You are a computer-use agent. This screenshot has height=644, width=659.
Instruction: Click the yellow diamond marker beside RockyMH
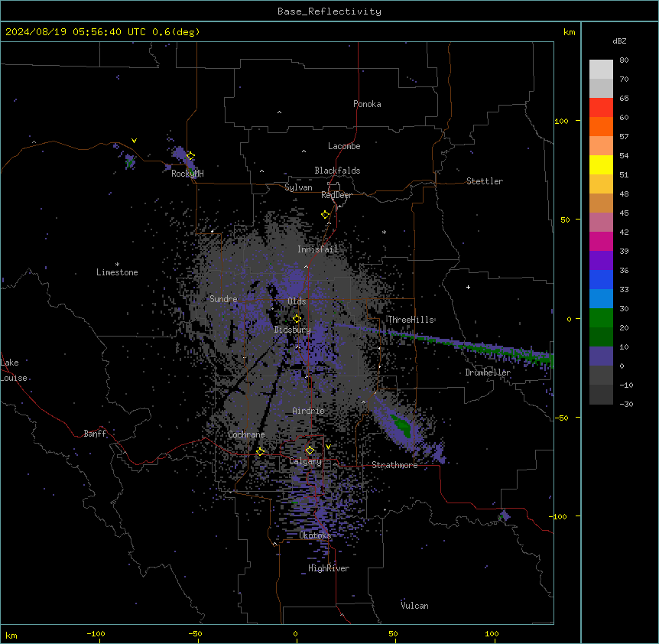(x=190, y=156)
